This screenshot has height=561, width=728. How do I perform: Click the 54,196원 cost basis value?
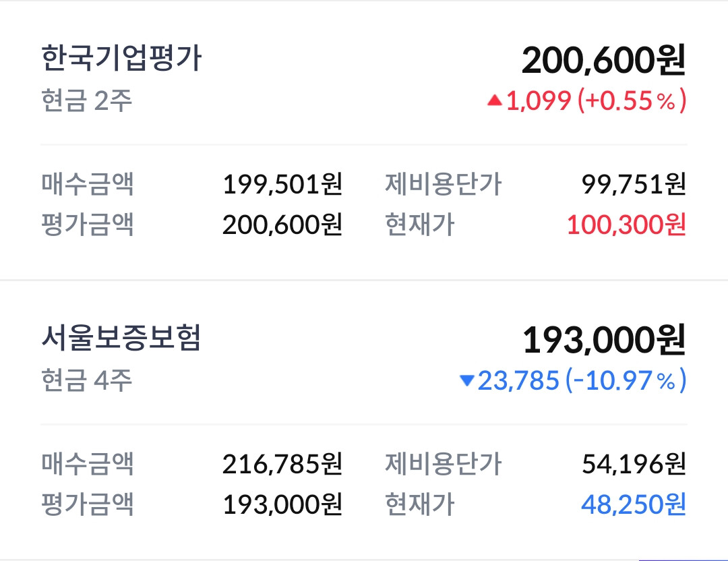(634, 464)
